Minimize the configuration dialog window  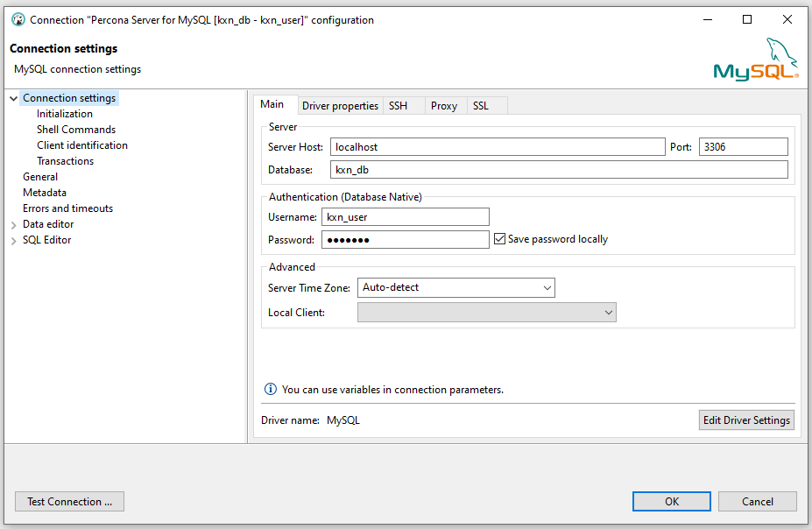(708, 19)
